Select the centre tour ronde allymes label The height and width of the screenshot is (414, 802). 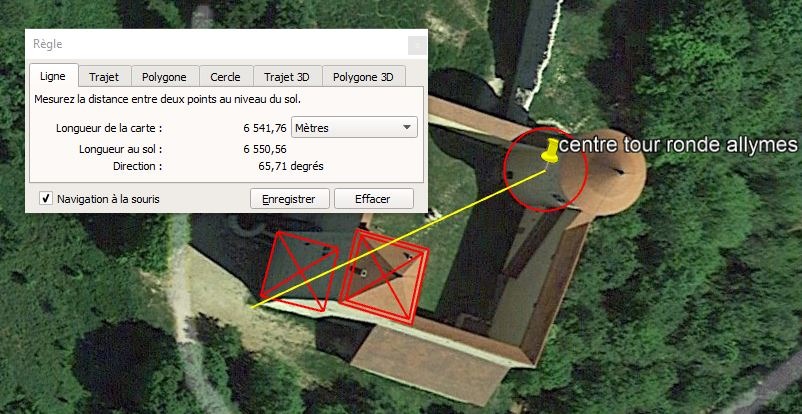point(678,145)
